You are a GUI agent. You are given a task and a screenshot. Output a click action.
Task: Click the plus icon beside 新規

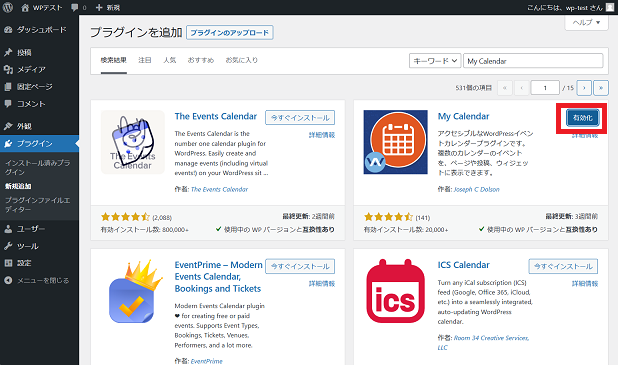coord(99,7)
